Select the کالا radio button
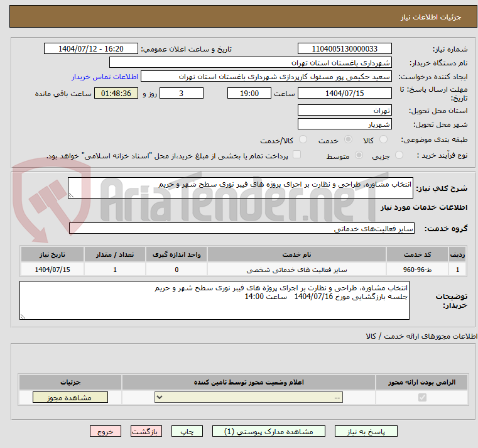Viewport: 478px width, 448px height. (383, 139)
